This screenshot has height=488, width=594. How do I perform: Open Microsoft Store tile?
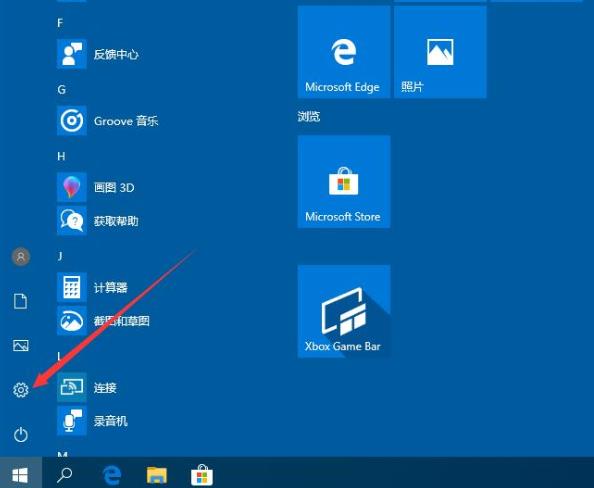coord(344,181)
